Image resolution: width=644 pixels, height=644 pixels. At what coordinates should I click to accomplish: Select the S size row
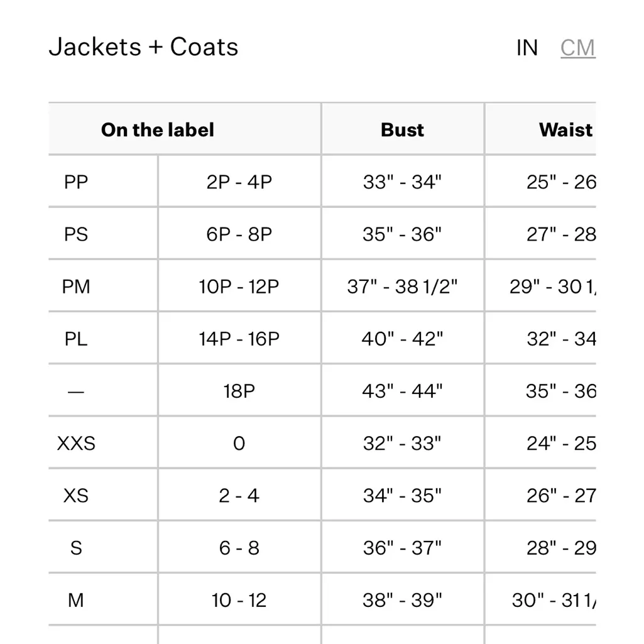pyautogui.click(x=76, y=547)
